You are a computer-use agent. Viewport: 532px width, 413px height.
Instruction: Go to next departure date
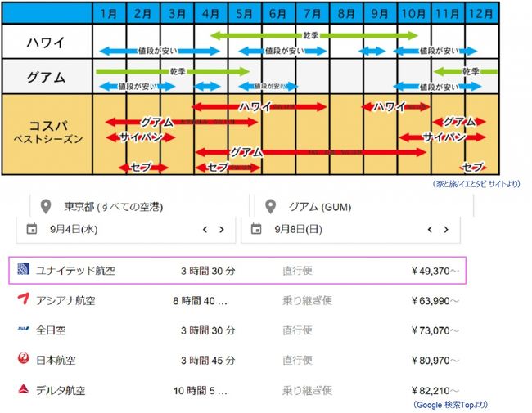222,230
